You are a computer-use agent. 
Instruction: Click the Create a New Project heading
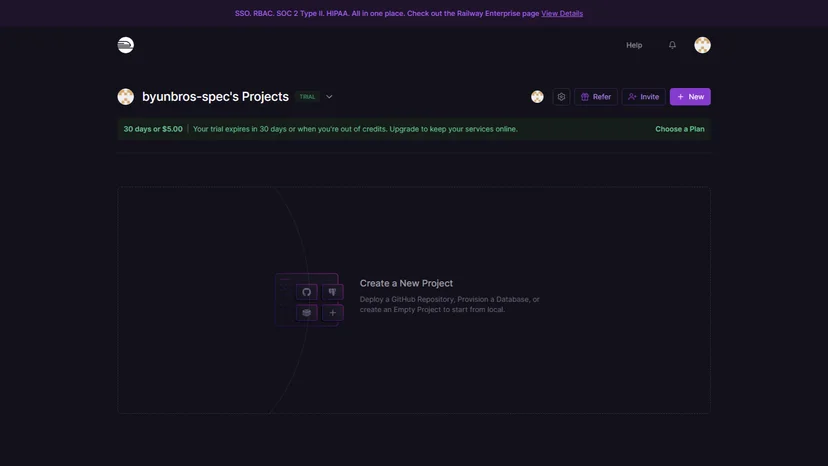406,283
